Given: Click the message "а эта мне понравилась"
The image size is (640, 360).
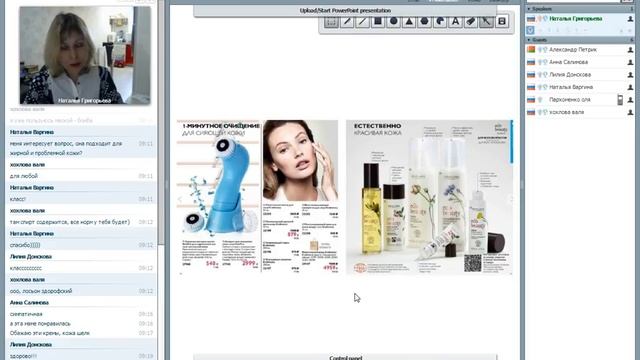Looking at the screenshot, I should point(40,324).
